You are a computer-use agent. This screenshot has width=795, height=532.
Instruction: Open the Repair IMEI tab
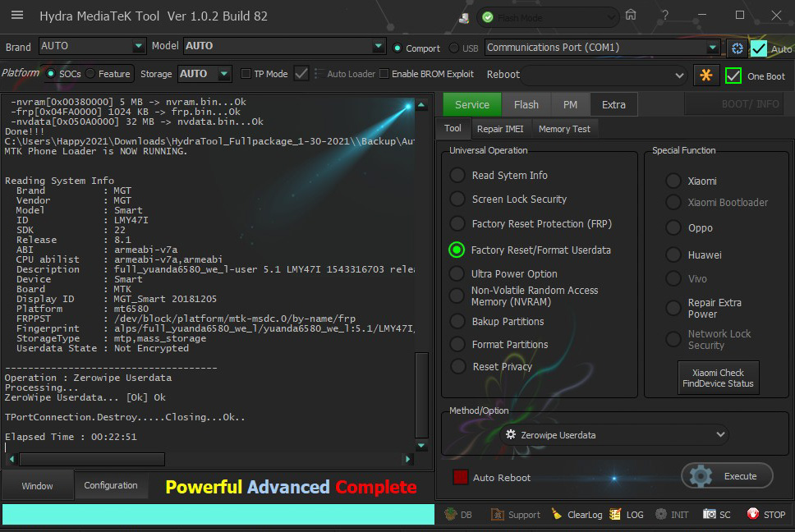(500, 129)
